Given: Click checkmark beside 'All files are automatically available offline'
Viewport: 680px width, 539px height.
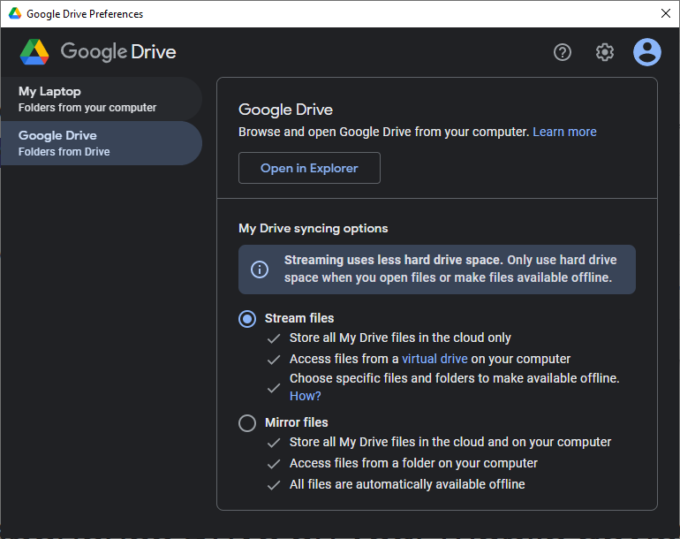Looking at the screenshot, I should pos(274,485).
